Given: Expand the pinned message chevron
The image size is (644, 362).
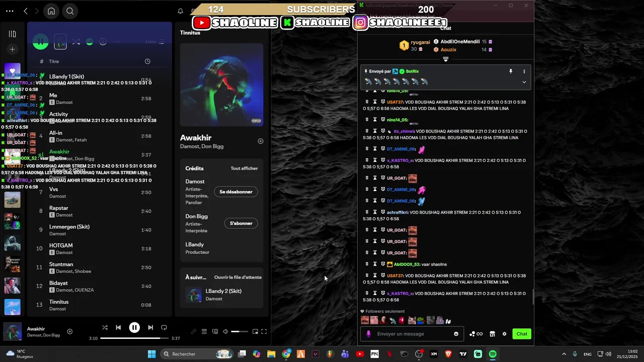Looking at the screenshot, I should [524, 82].
